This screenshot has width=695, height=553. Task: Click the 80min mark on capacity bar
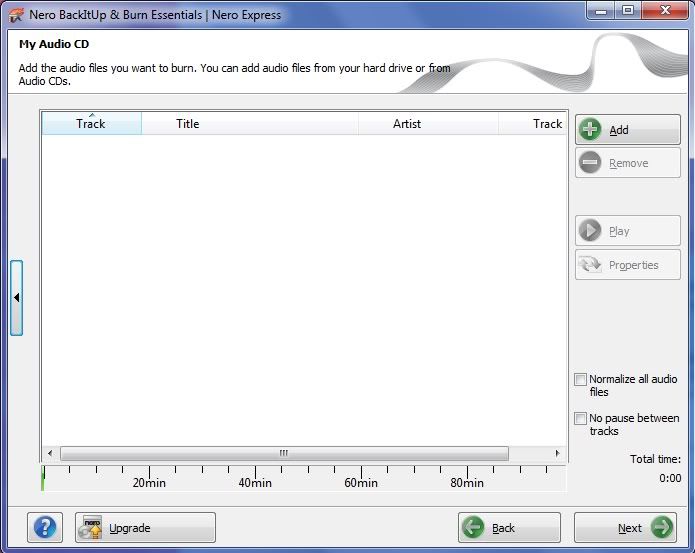[x=467, y=483]
